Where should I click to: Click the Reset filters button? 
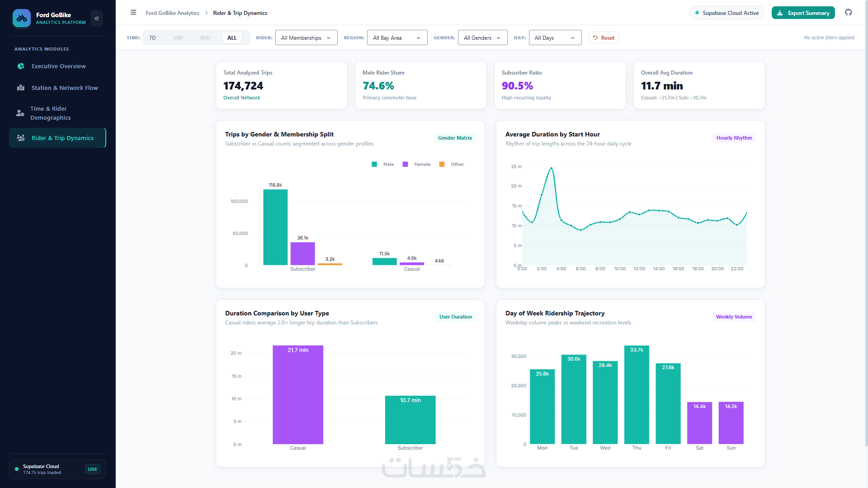tap(604, 38)
